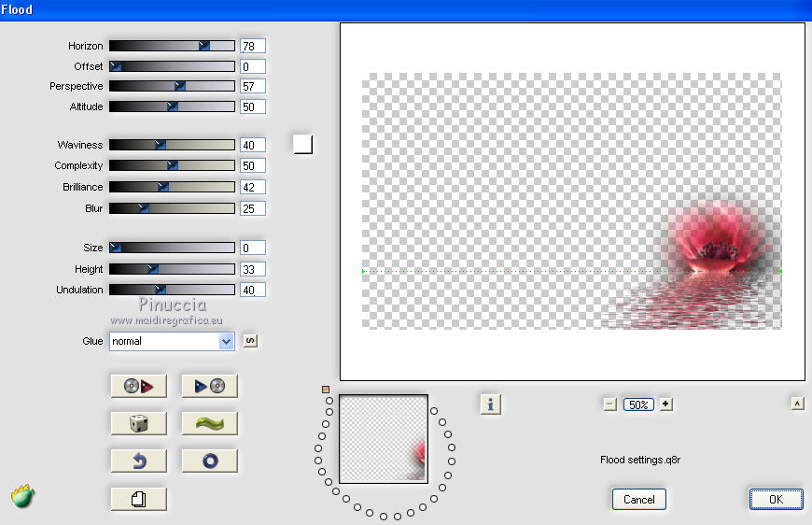
Task: Click the Undulation slider track
Action: [x=172, y=290]
